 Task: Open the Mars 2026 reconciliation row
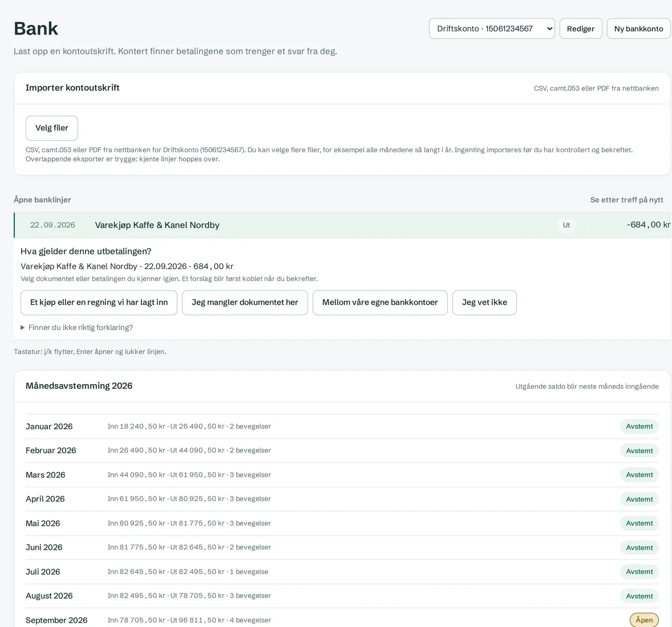(342, 475)
